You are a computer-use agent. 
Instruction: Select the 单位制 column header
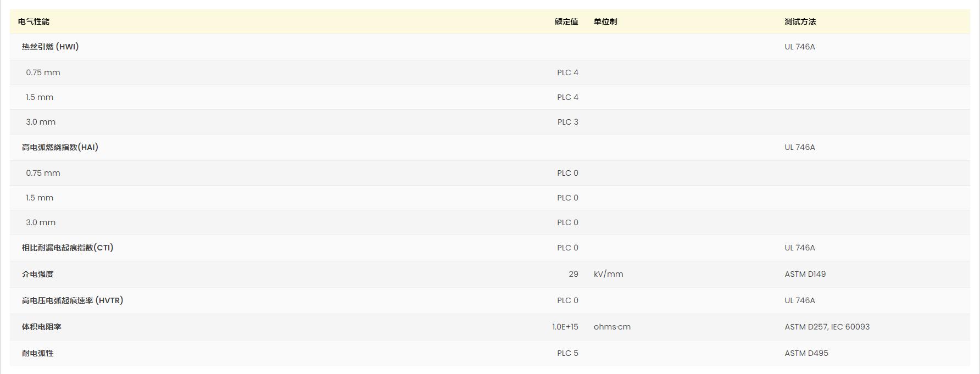point(605,21)
